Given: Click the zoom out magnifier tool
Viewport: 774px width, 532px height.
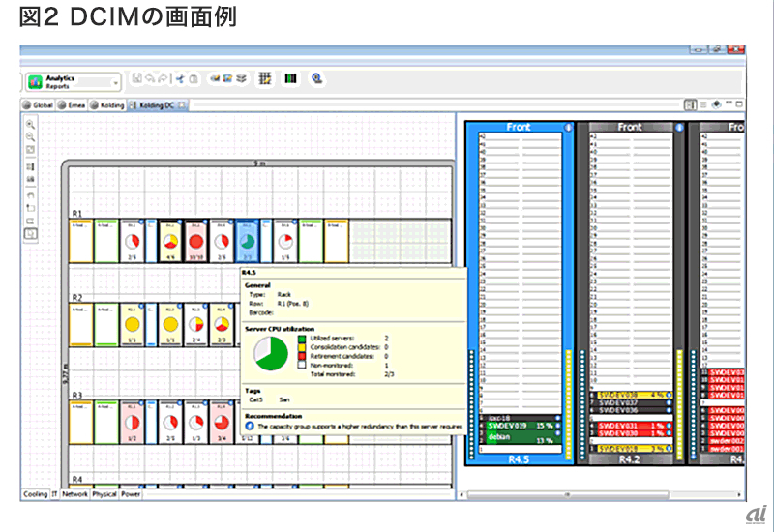Looking at the screenshot, I should 30,137.
